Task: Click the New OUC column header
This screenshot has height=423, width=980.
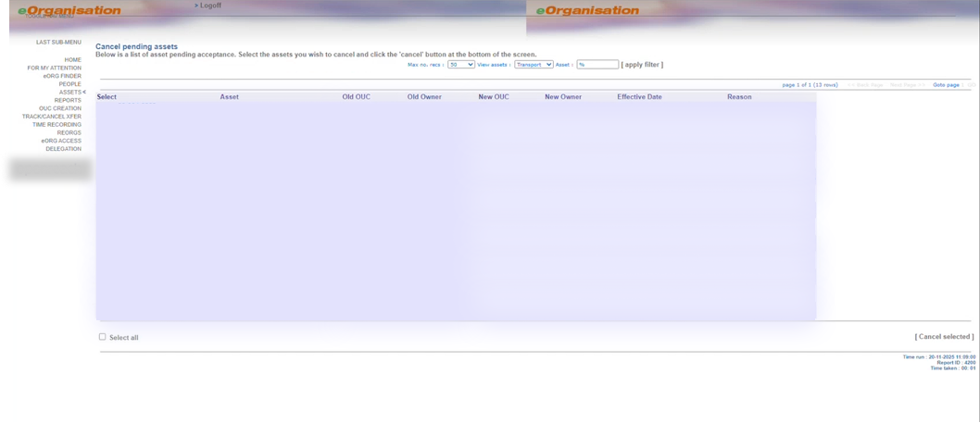Action: tap(494, 97)
